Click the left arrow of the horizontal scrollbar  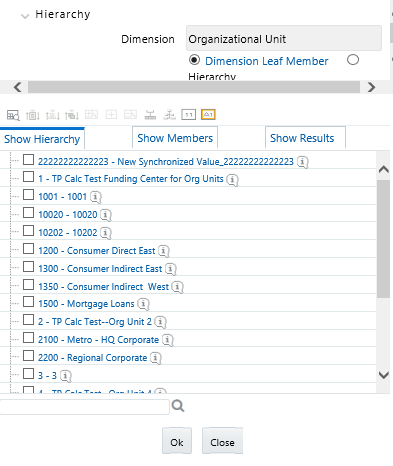coord(18,87)
